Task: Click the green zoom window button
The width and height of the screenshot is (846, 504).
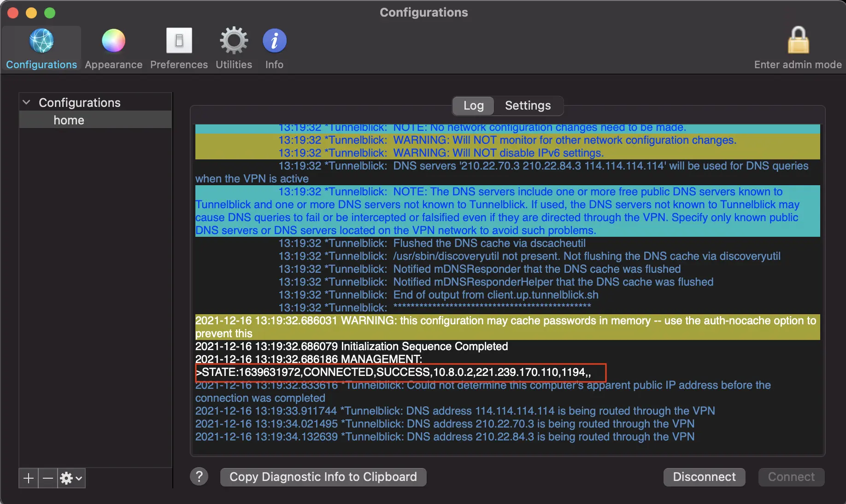Action: (50, 13)
